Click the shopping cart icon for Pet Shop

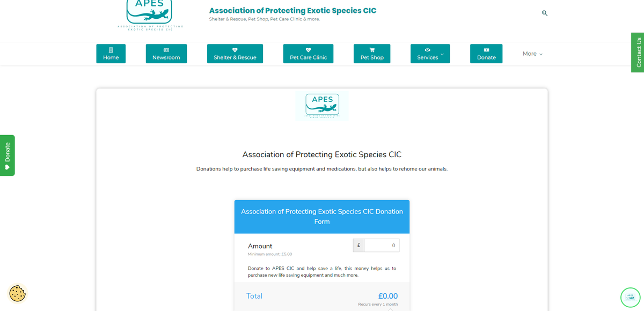click(x=372, y=50)
